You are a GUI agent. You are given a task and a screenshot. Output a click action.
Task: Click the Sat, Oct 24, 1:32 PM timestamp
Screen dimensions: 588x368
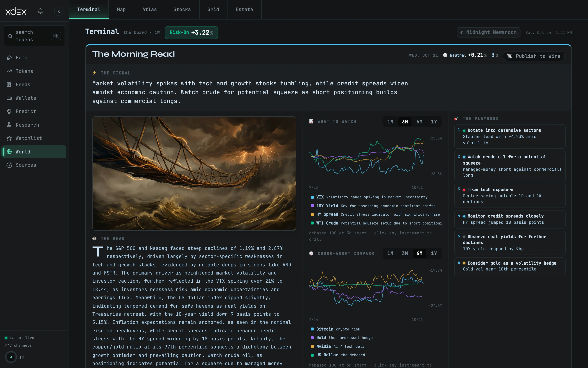pyautogui.click(x=548, y=32)
